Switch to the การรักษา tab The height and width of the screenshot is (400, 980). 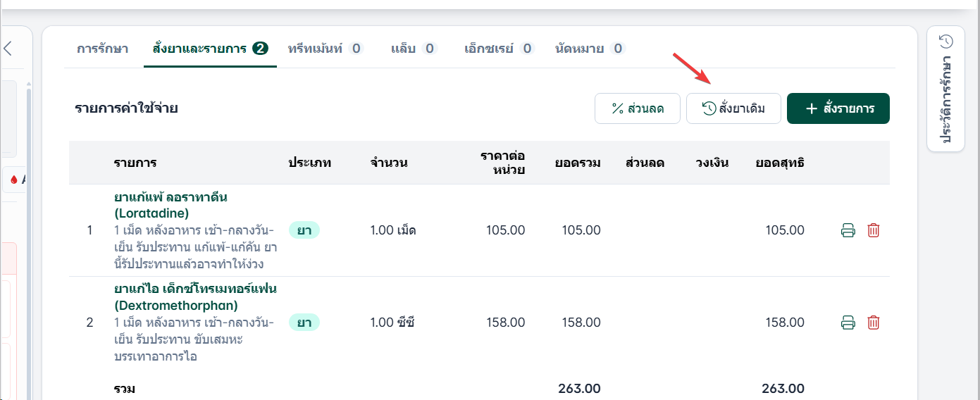[x=102, y=49]
